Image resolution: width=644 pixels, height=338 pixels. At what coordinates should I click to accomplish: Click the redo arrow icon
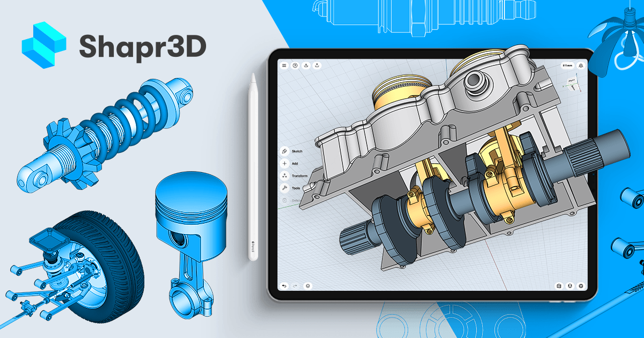click(x=295, y=286)
